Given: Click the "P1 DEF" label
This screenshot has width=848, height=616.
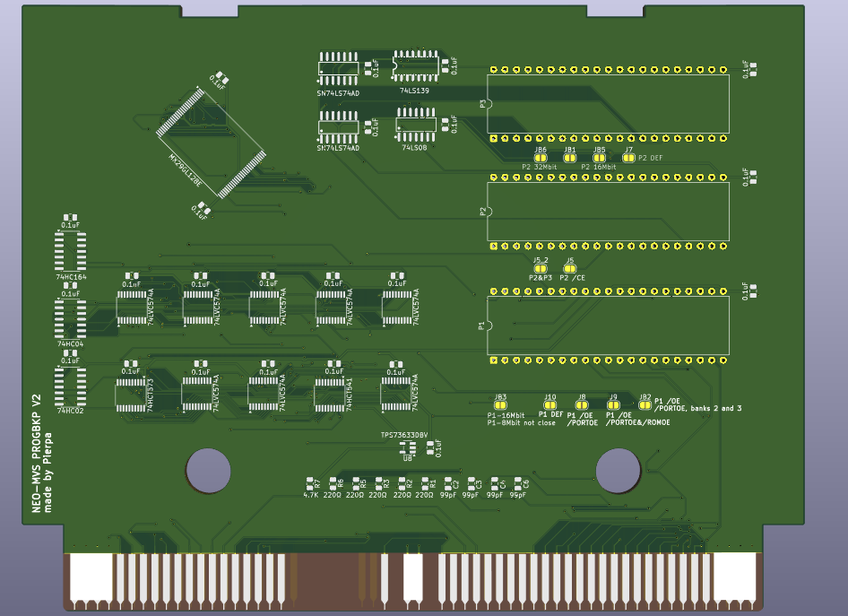Looking at the screenshot, I should (550, 414).
